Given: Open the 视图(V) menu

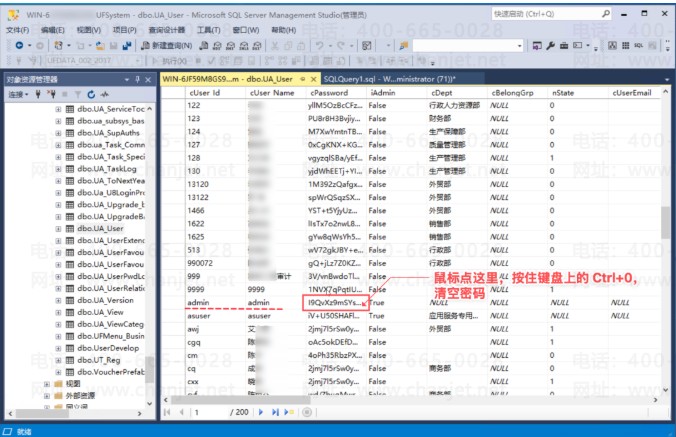Looking at the screenshot, I should 88,30.
